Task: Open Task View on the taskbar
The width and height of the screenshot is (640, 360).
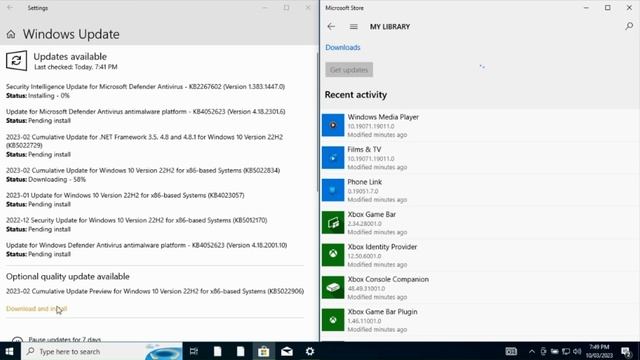Action: tap(194, 351)
